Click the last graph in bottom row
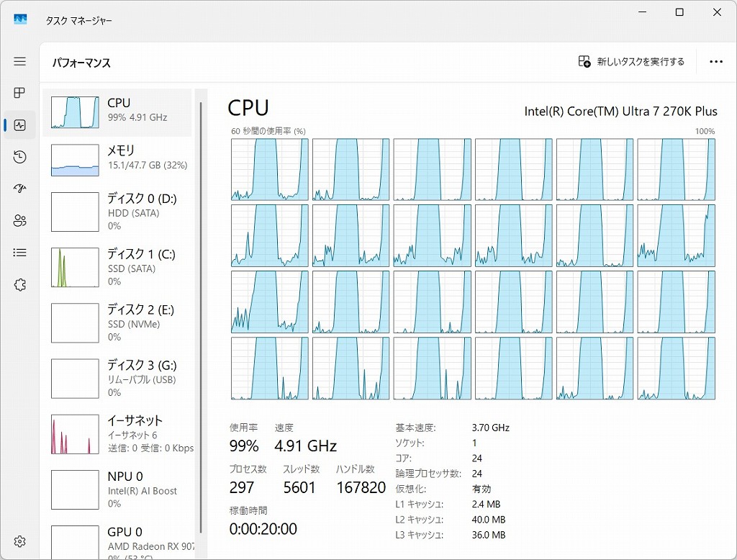The image size is (737, 560). pyautogui.click(x=676, y=368)
